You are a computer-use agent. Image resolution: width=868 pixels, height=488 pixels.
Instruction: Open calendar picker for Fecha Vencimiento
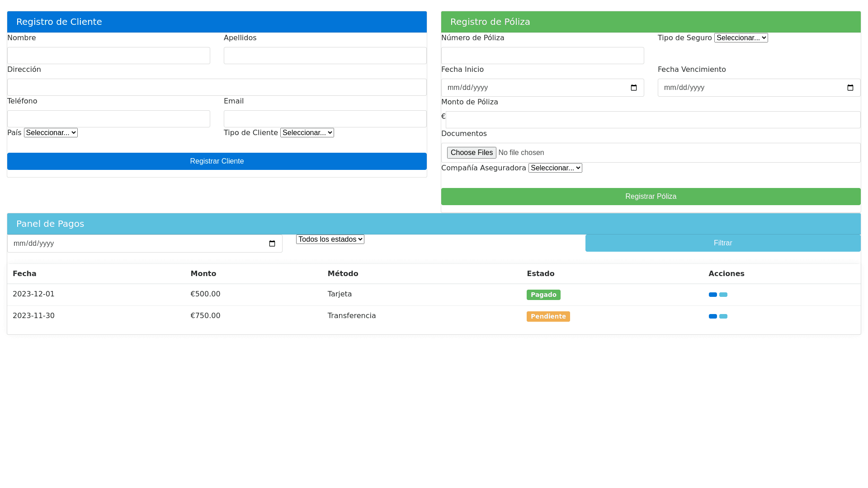[850, 88]
